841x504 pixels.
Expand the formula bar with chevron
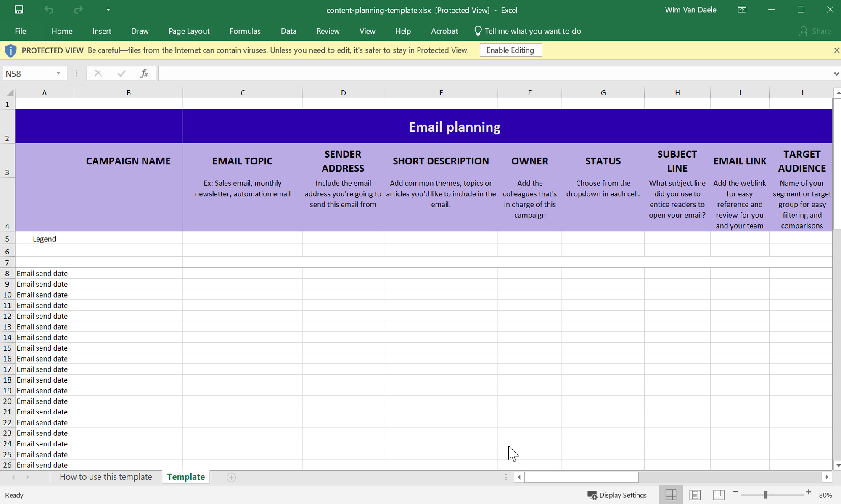(x=836, y=74)
